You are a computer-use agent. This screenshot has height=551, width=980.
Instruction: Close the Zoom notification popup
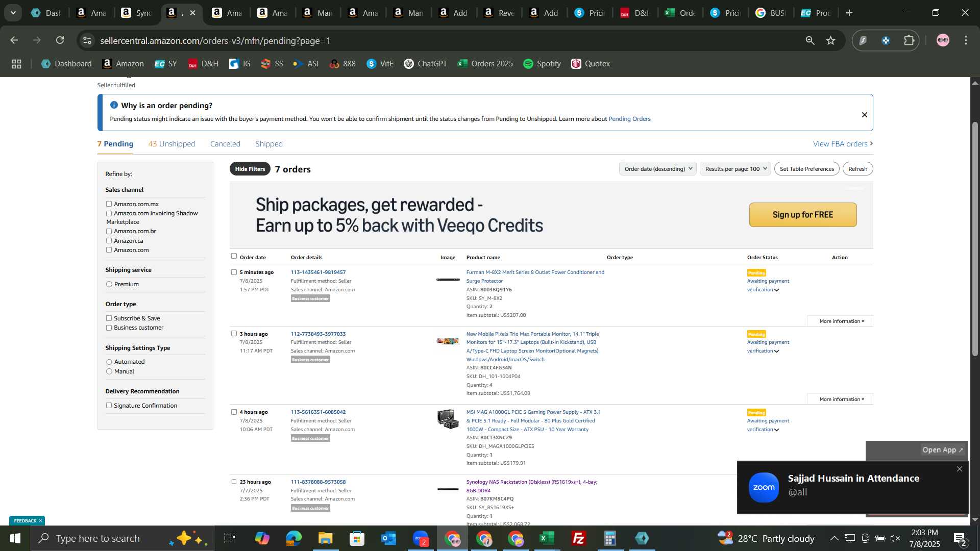coord(960,469)
